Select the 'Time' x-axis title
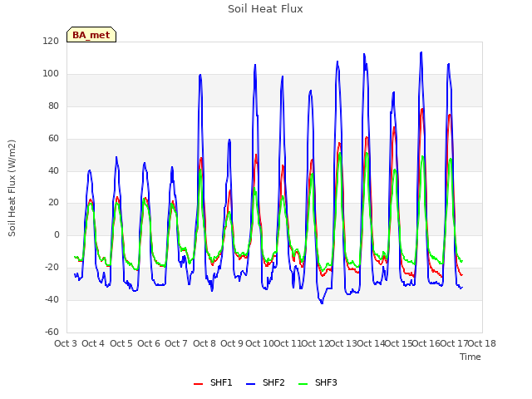Viewport: 532px width, 399px height. coord(470,357)
